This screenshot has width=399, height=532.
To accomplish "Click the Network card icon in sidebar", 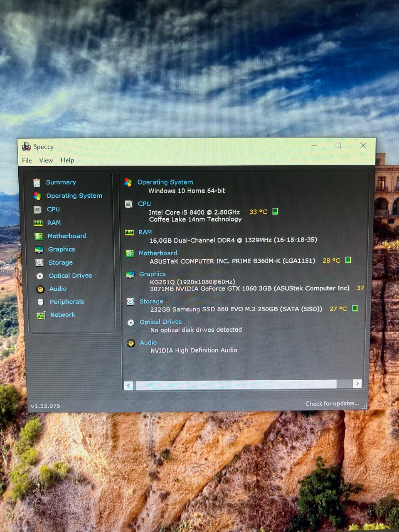I will click(x=41, y=315).
